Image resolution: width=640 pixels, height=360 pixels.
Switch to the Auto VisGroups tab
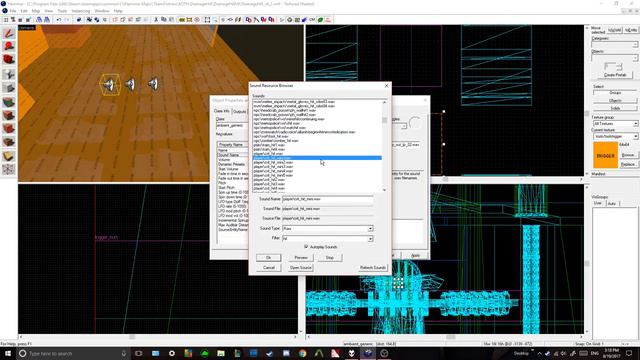click(612, 203)
